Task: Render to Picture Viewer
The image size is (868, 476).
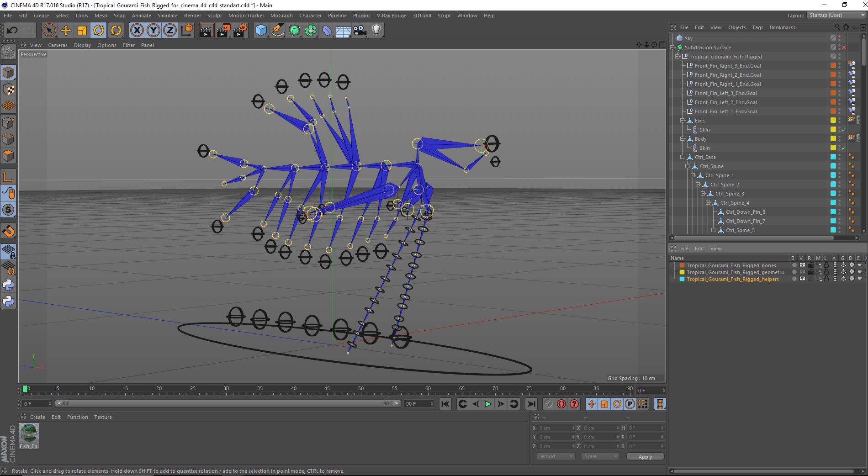Action: (223, 31)
